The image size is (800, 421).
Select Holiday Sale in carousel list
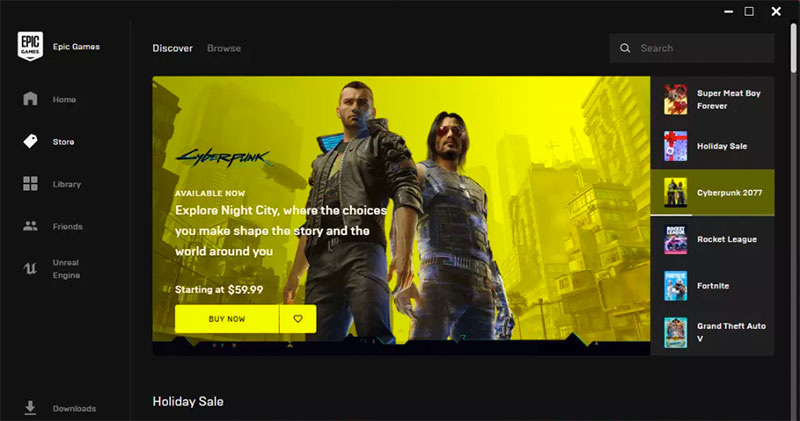[713, 146]
